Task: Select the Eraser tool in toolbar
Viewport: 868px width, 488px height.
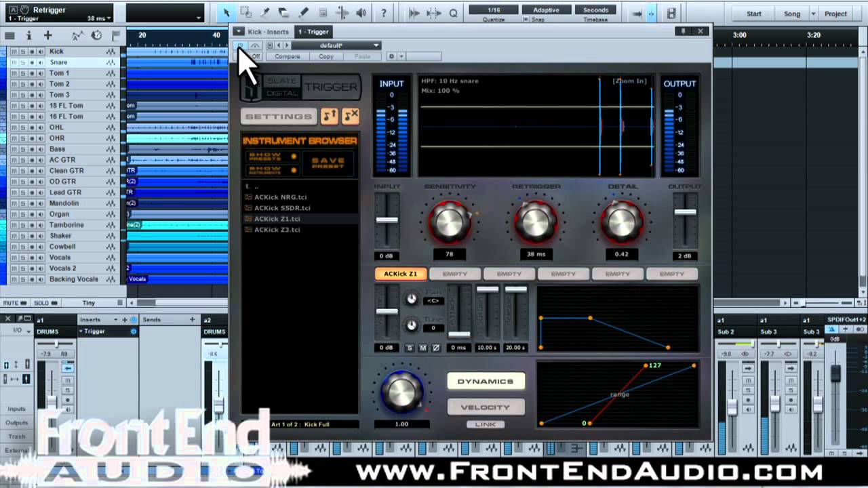Action: coord(284,13)
